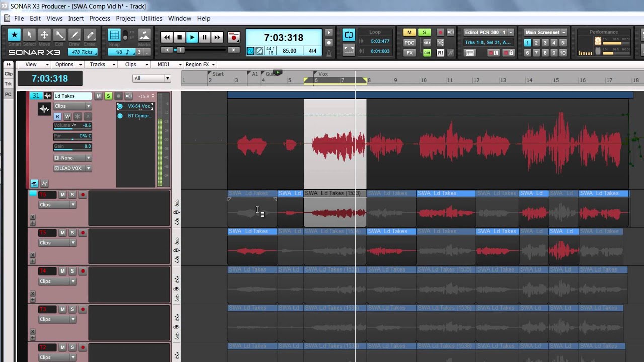Solo take lane T5
Screen dimensions: 644x362
coord(72,233)
